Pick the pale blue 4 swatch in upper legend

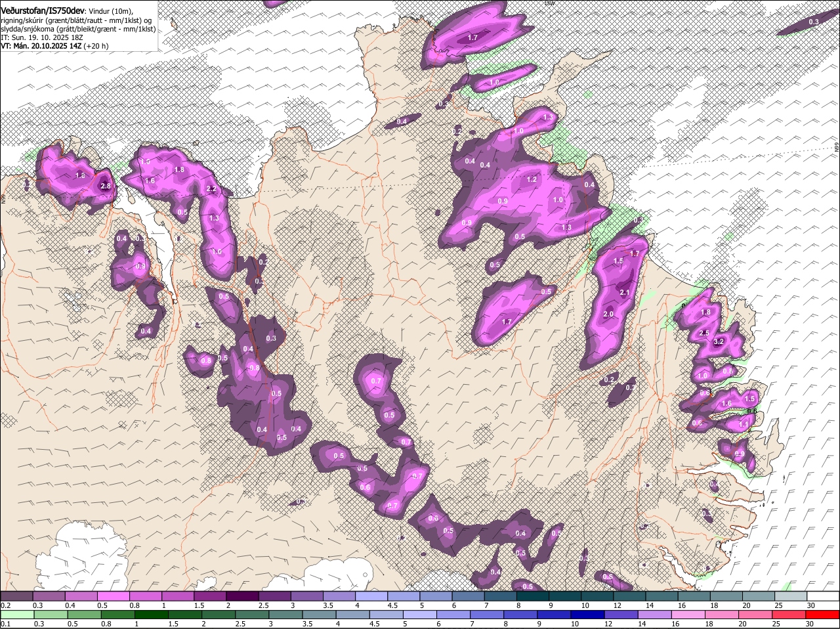pyautogui.click(x=371, y=596)
